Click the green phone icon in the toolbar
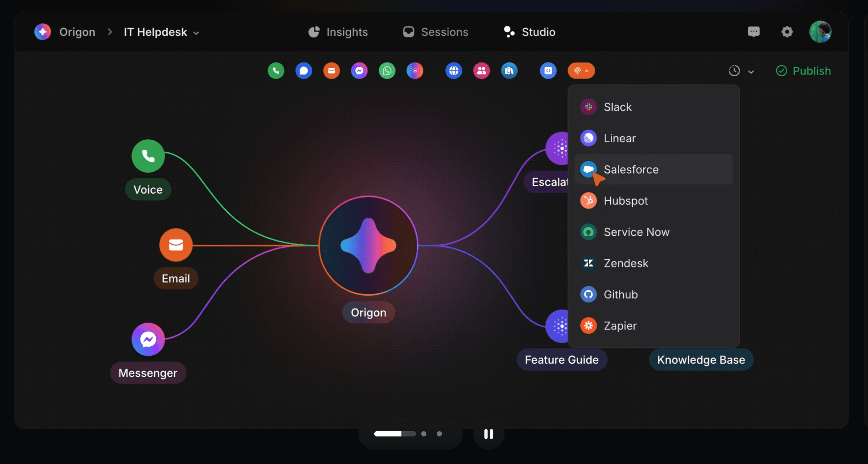 click(276, 71)
